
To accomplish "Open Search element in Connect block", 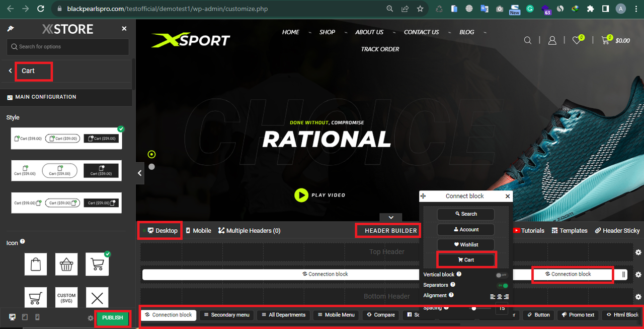I will (x=466, y=214).
